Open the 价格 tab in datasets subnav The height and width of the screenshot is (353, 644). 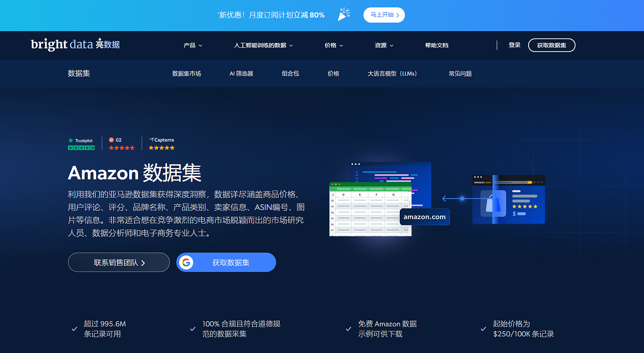point(333,73)
